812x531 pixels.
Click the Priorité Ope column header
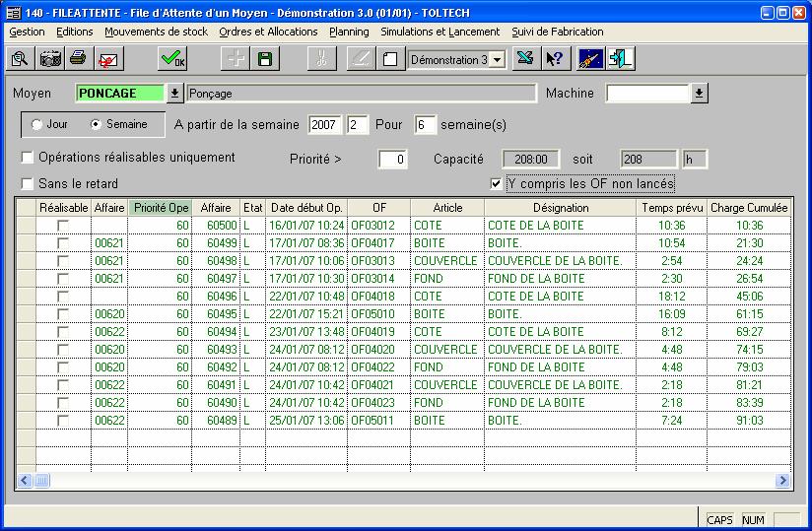tap(160, 208)
